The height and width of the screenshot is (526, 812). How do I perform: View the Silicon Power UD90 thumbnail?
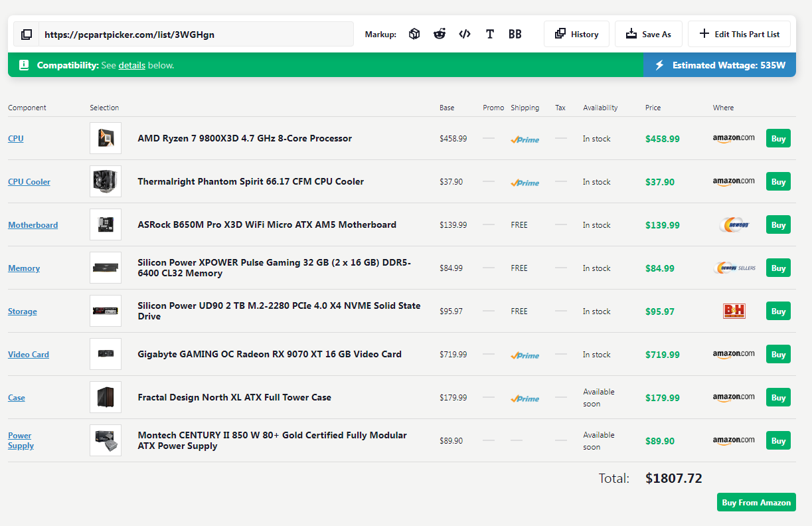[106, 311]
